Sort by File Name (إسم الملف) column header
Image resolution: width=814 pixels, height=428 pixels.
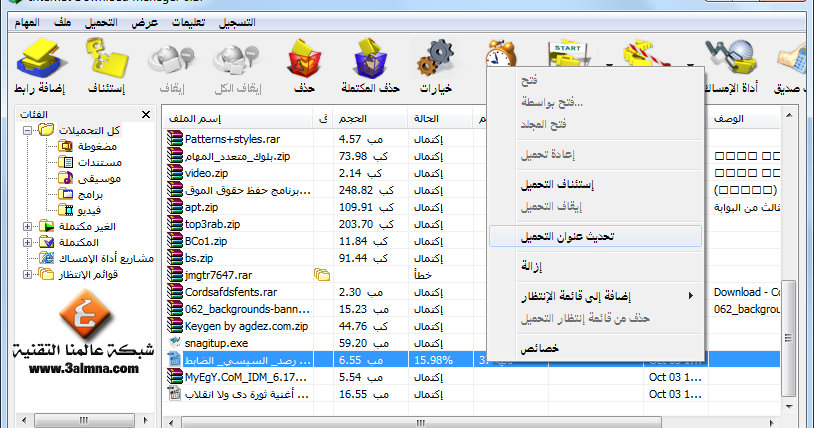[x=237, y=119]
